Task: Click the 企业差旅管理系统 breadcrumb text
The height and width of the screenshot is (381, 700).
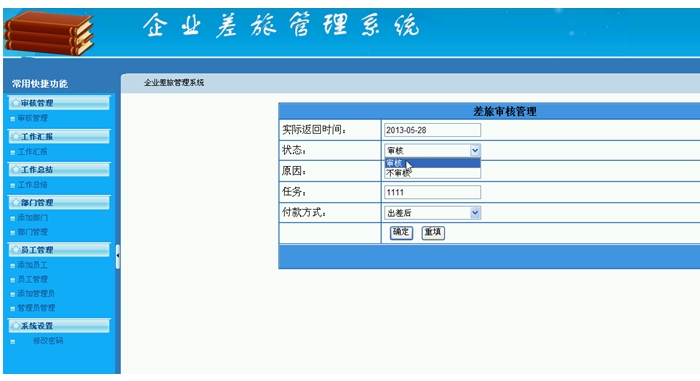Action: click(174, 83)
